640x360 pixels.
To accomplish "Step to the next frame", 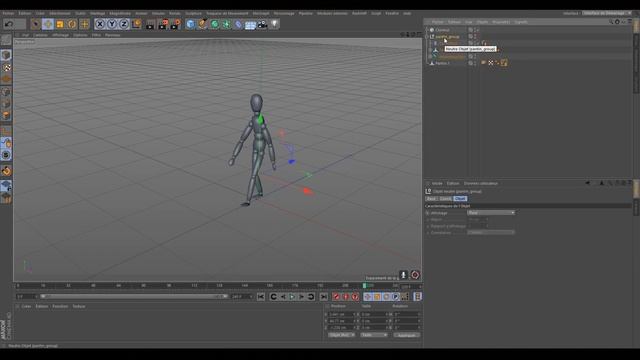I will 302,297.
